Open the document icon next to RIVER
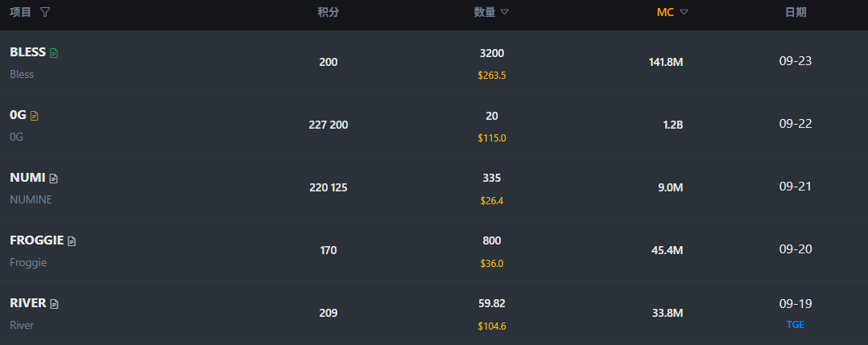This screenshot has height=345, width=868. 54,304
